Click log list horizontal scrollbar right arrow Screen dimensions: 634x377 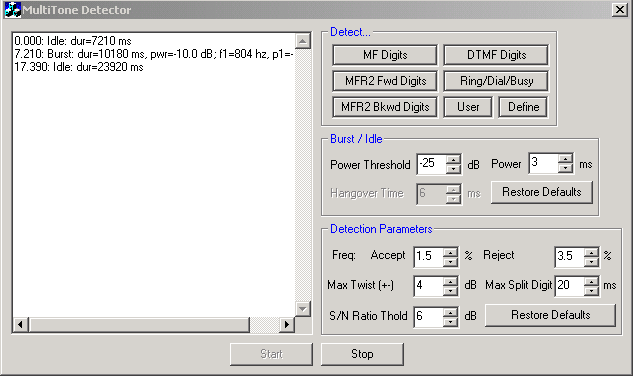click(x=287, y=324)
